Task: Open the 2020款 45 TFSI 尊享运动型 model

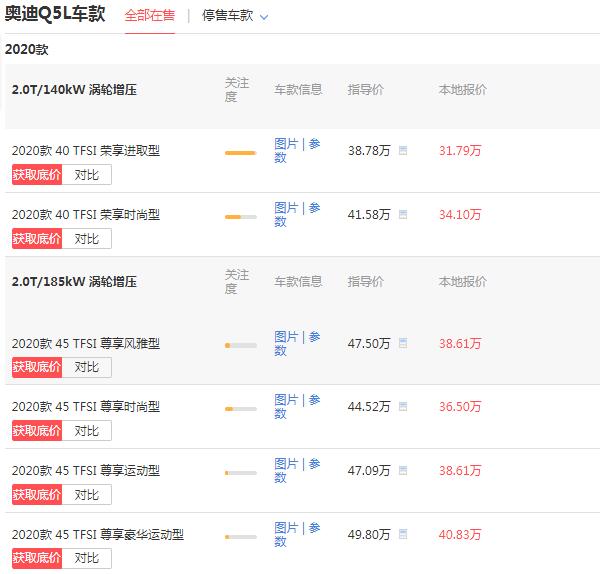Action: tap(86, 471)
